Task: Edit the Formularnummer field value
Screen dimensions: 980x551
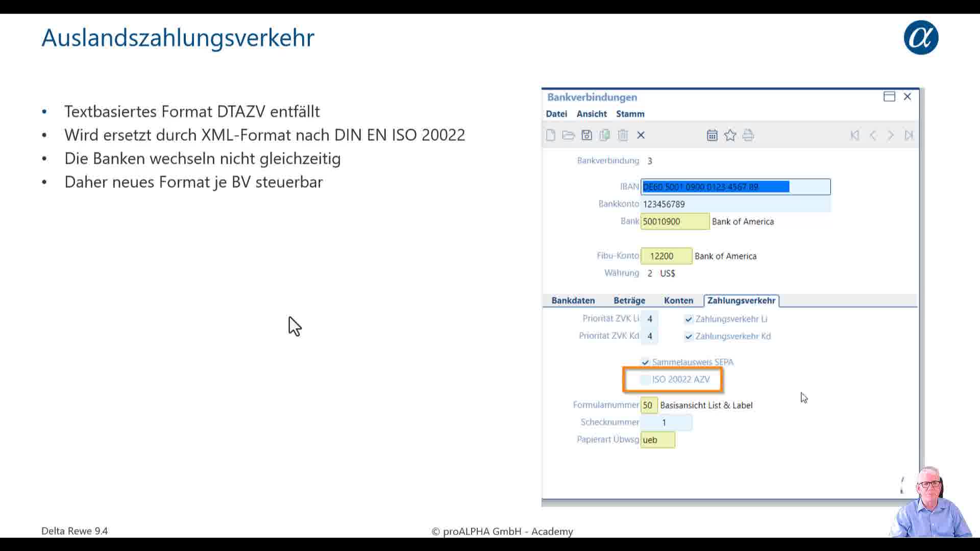Action: tap(647, 405)
